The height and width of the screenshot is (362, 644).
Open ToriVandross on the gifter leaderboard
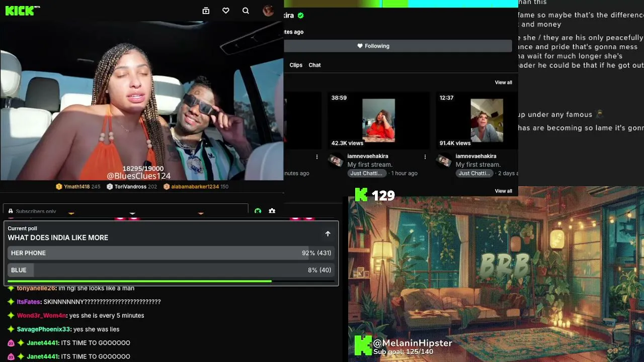(x=130, y=187)
